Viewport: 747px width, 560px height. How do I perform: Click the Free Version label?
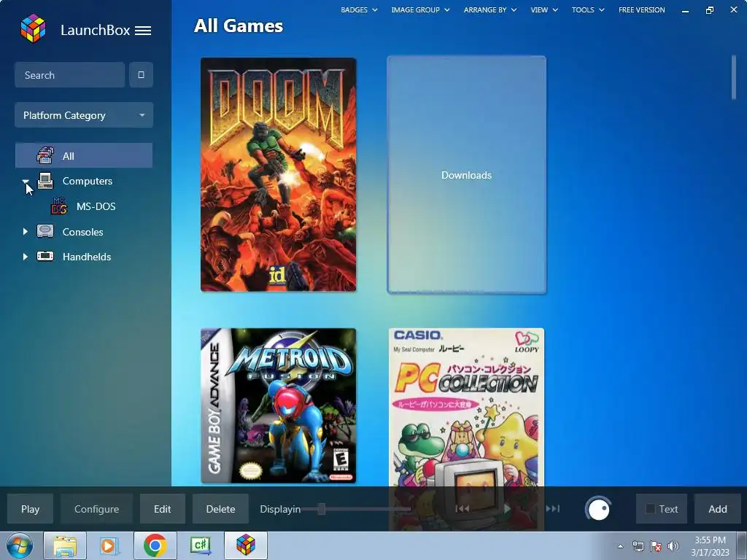click(x=642, y=9)
